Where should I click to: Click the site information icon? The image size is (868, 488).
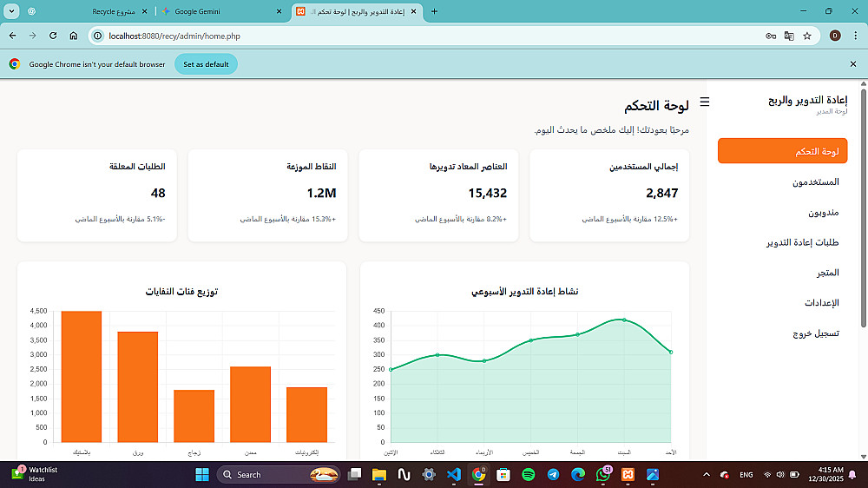[x=97, y=36]
